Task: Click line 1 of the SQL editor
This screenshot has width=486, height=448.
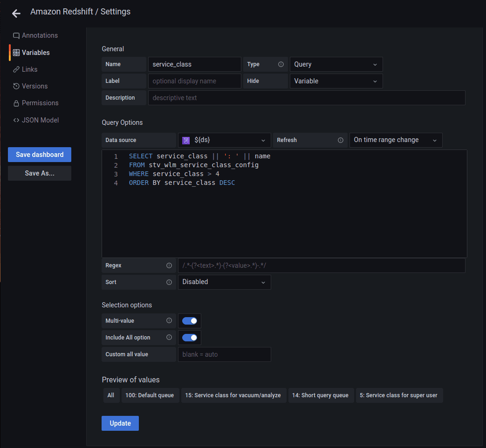Action: point(199,156)
